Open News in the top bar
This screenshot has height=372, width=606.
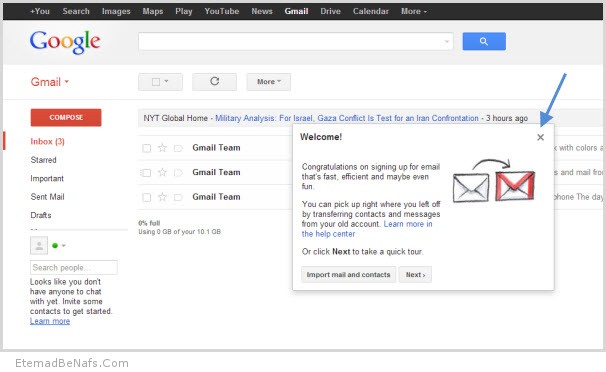[262, 11]
